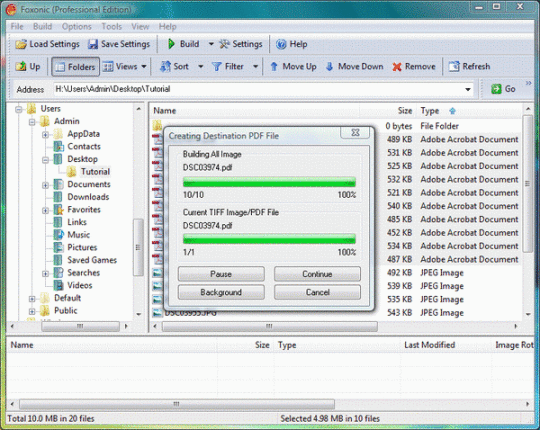Click the Filter funnel icon
The width and height of the screenshot is (540, 430).
216,66
